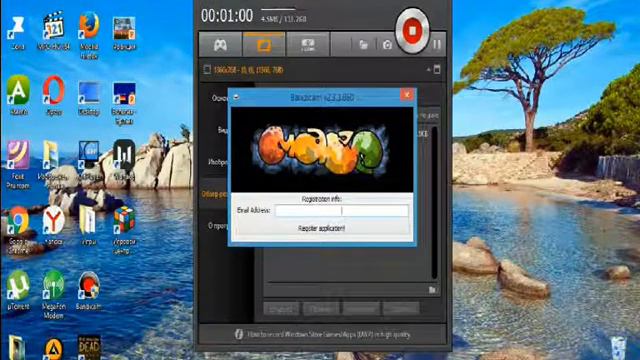Open the Recycle Bin at bottom right
This screenshot has width=640, height=360.
coord(618,348)
